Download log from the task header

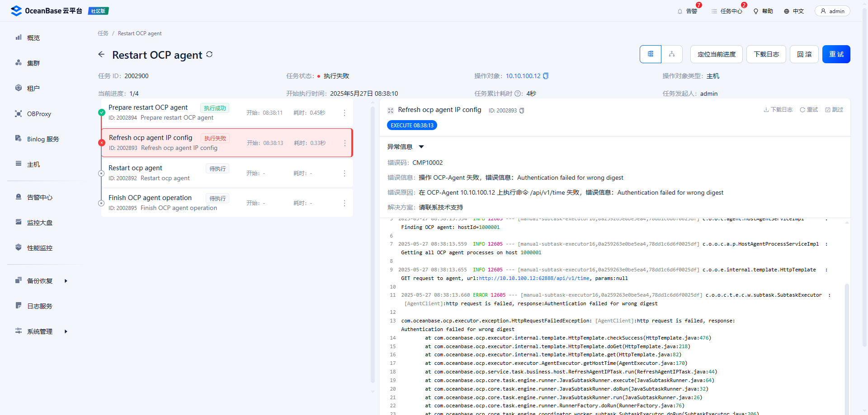766,54
